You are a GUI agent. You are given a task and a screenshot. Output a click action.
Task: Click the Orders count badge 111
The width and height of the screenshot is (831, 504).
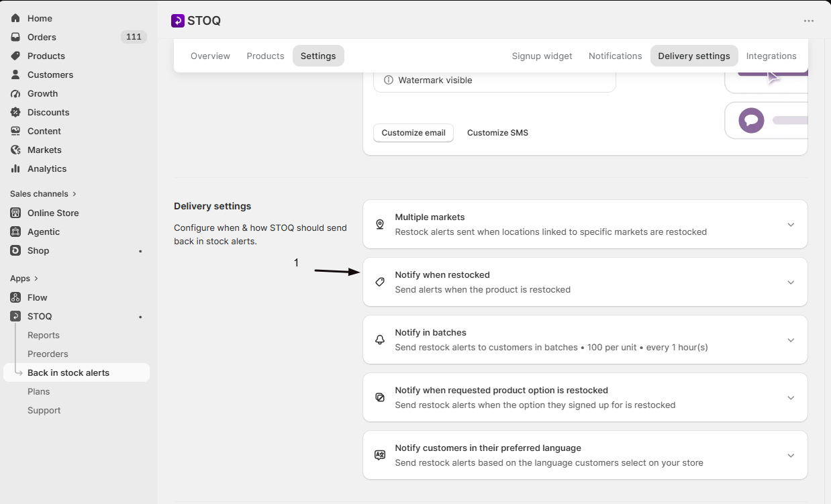coord(134,37)
